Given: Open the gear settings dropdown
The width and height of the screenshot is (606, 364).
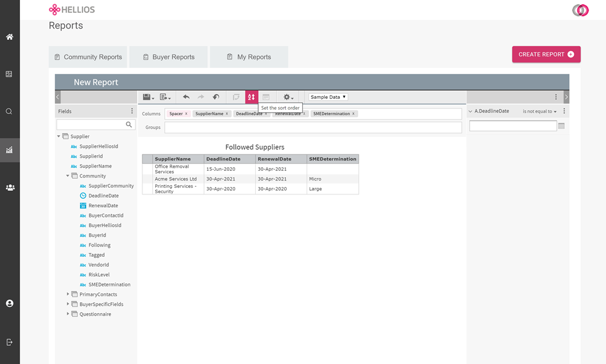Looking at the screenshot, I should (288, 97).
